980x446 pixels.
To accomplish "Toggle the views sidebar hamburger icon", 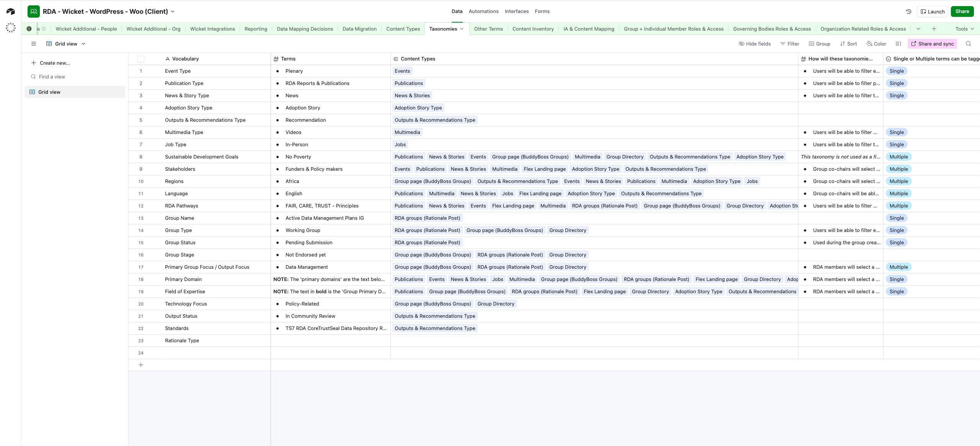I will click(34, 44).
